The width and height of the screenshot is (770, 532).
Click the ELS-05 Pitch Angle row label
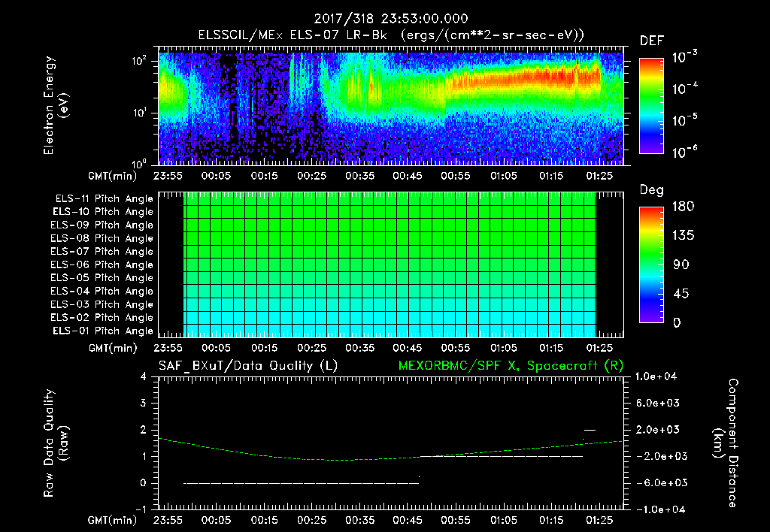point(102,278)
